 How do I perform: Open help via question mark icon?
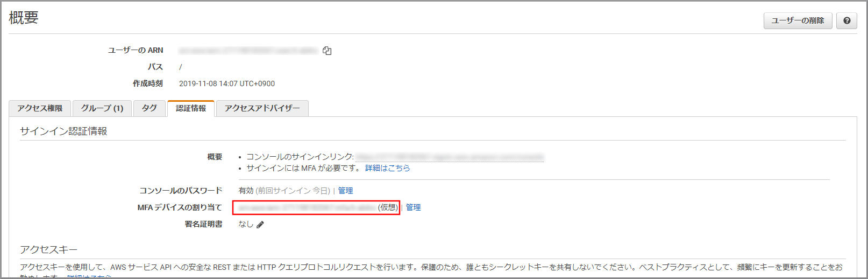click(846, 20)
